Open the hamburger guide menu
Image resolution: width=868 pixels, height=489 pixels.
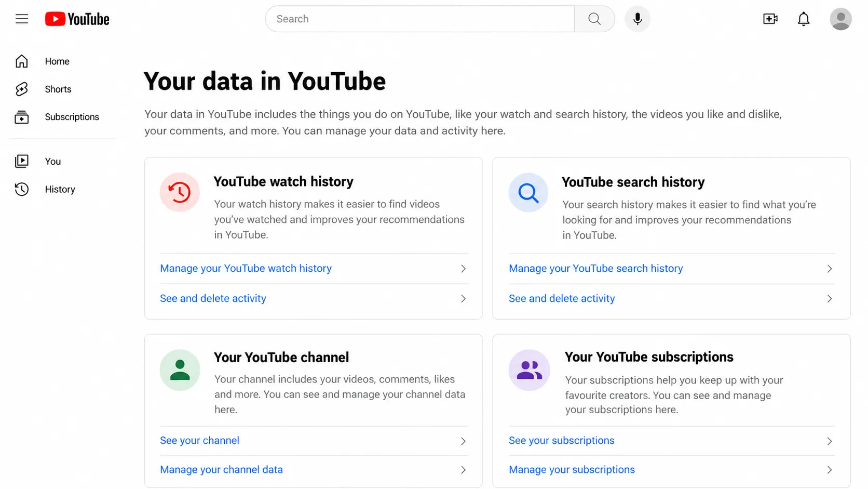pos(22,19)
